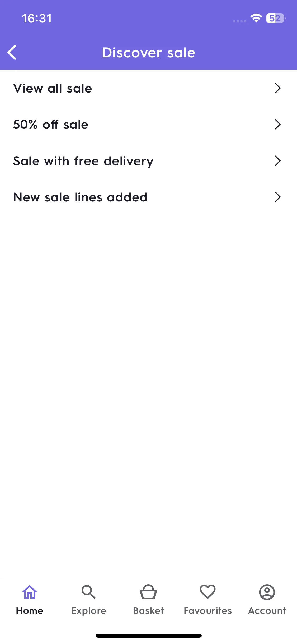Tap chevron beside View all sale
297x644 pixels.
tap(277, 88)
